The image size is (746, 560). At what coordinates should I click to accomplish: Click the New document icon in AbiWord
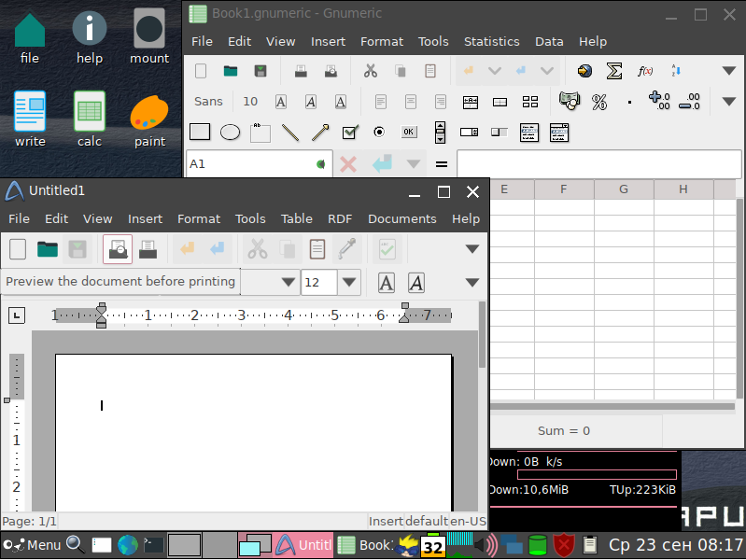(x=18, y=249)
